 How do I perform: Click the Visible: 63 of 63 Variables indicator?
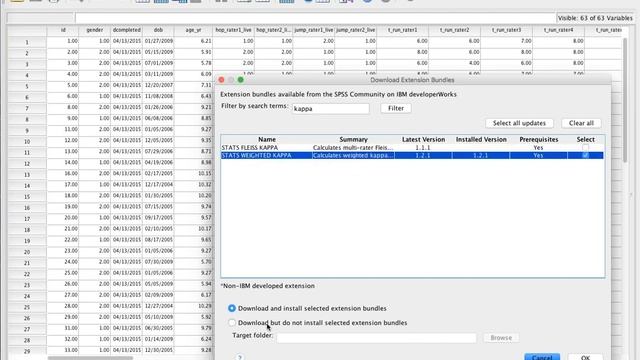(x=595, y=18)
